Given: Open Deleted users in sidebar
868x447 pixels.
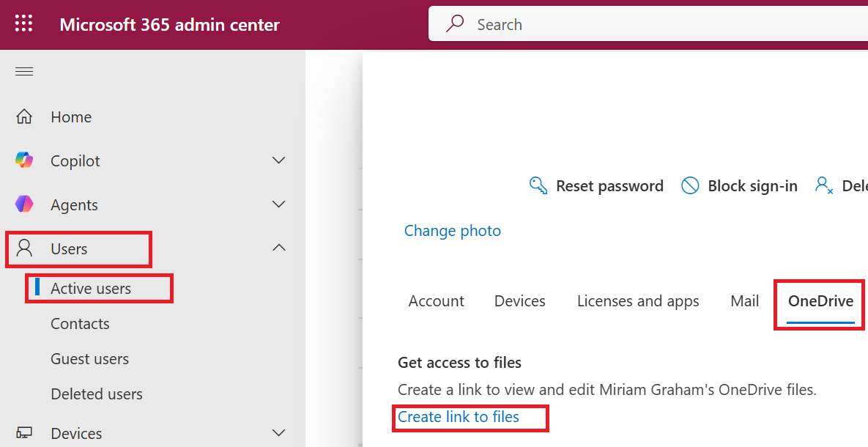Looking at the screenshot, I should 97,394.
